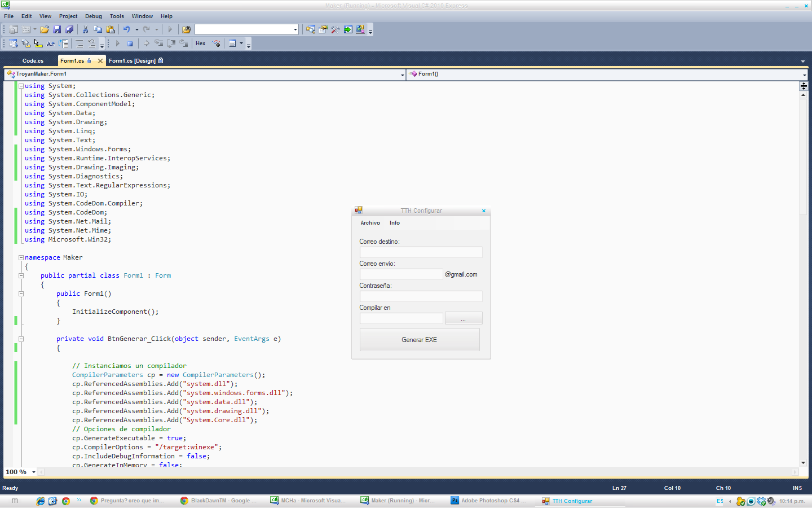Viewport: 812px width, 508px height.
Task: Open the New Project icon dropdown arrow
Action: point(35,29)
